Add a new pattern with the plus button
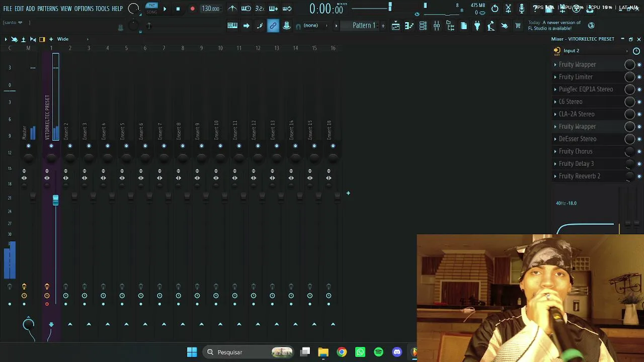This screenshot has width=644, height=362. [x=383, y=26]
